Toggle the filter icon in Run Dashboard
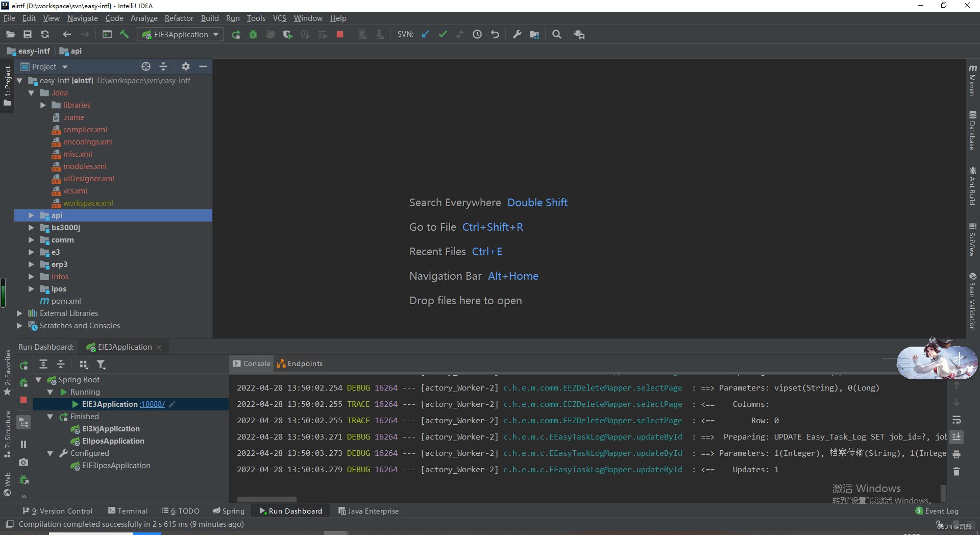 click(x=102, y=364)
